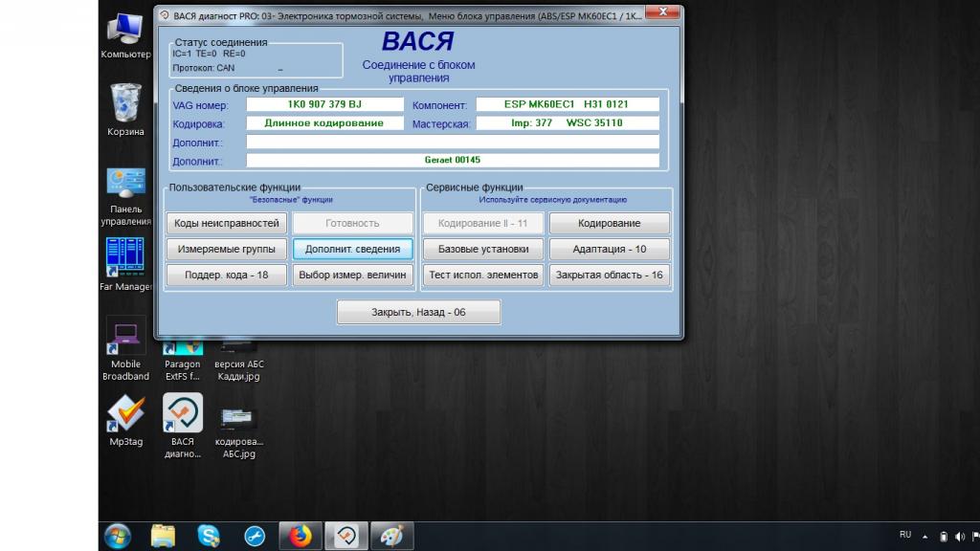Open the Windows Start menu
980x551 pixels.
coord(117,536)
